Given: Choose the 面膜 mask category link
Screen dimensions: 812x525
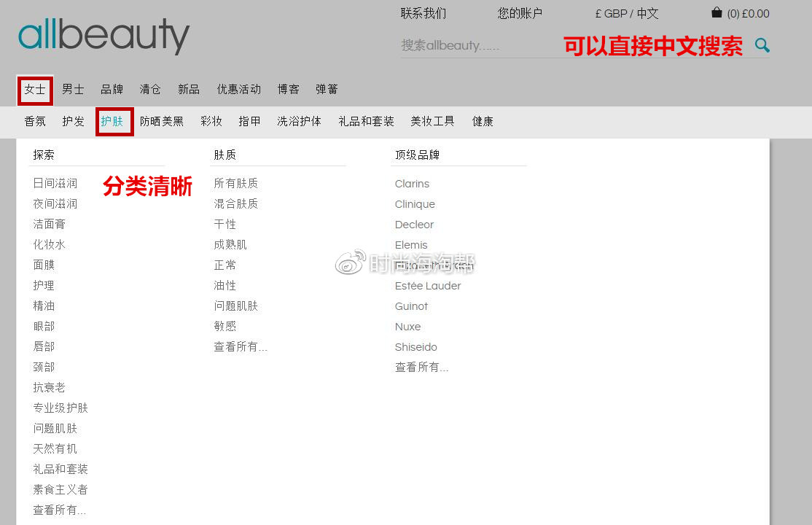Looking at the screenshot, I should [x=44, y=265].
